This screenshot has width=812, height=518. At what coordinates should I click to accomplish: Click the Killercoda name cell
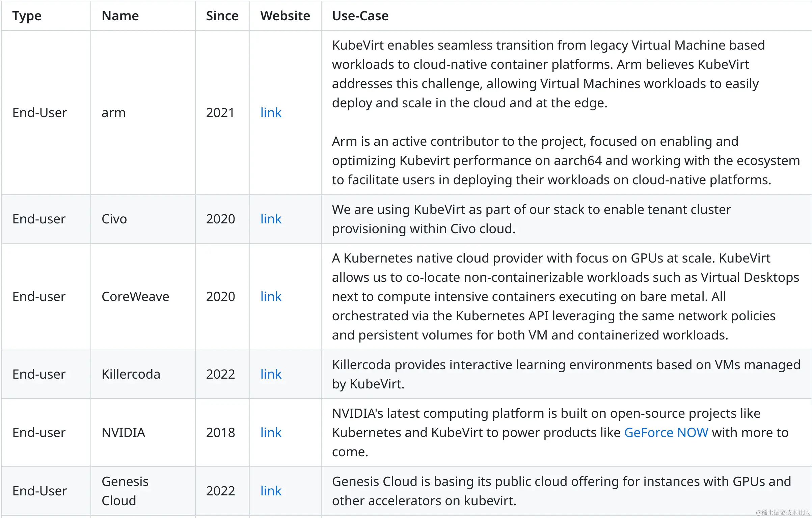[x=131, y=374]
